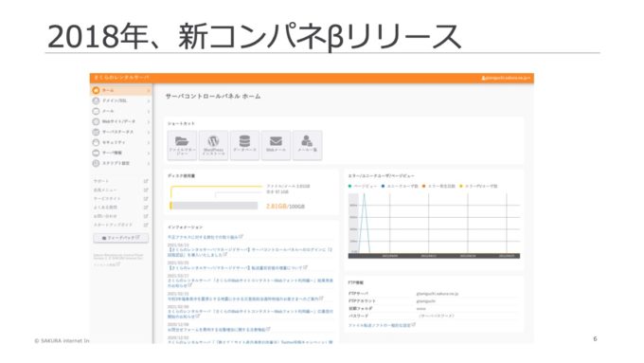Click the サーバステータス sidebar icon

[x=96, y=132]
